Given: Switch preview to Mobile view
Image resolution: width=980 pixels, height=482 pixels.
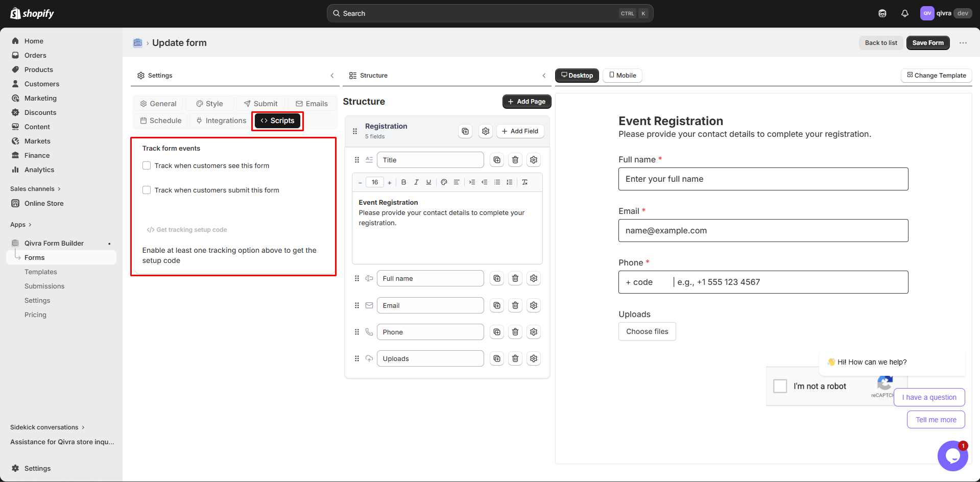Looking at the screenshot, I should (x=623, y=76).
